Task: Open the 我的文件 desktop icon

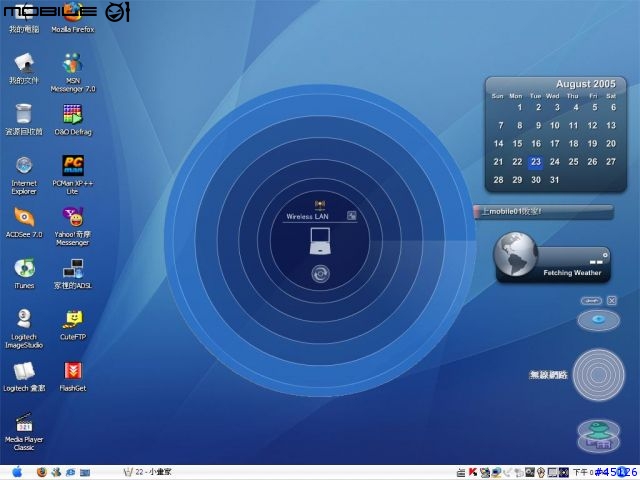Action: coord(24,68)
